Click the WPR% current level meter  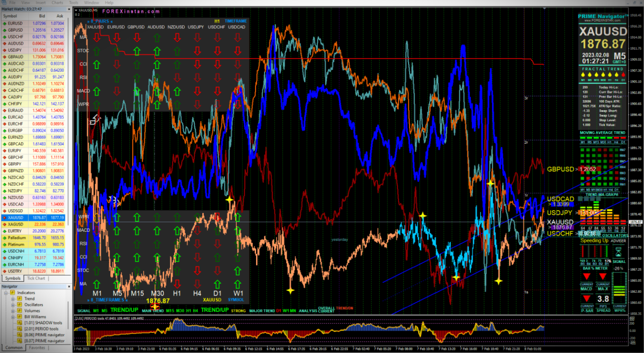click(619, 288)
